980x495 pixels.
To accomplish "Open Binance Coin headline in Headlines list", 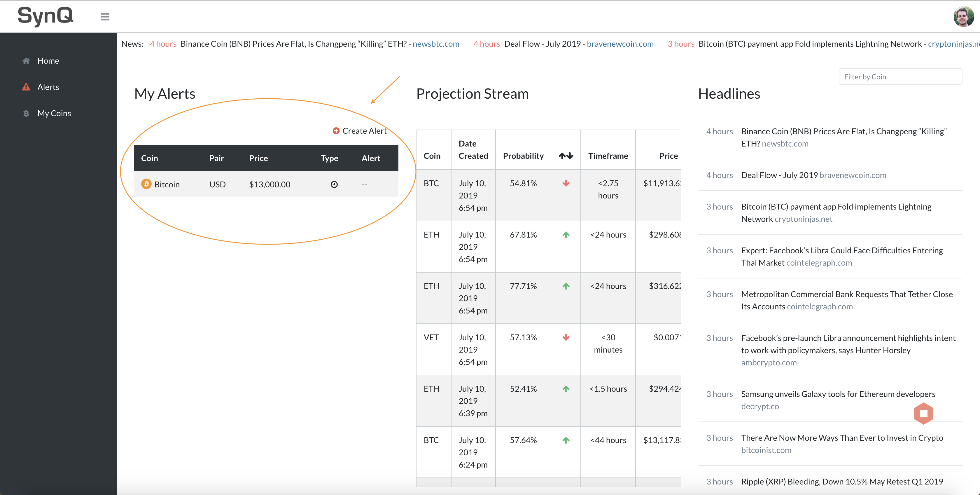I will 844,137.
